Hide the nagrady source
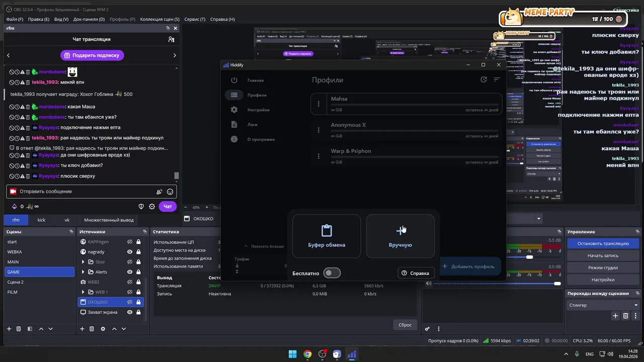 pos(130,252)
